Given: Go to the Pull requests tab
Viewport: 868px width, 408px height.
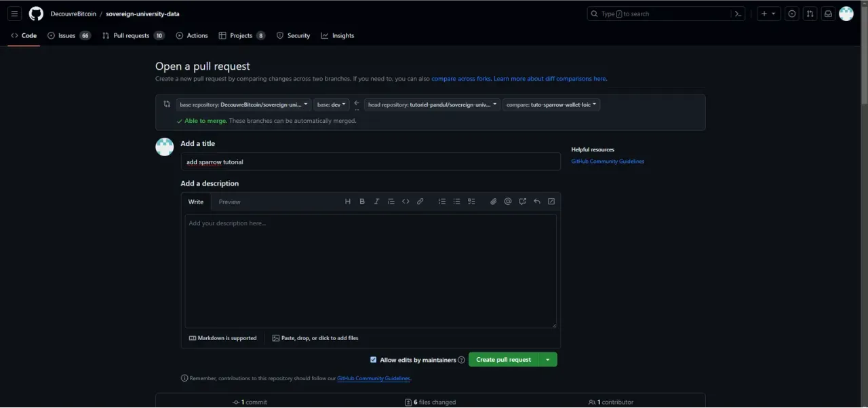Looking at the screenshot, I should click(132, 35).
